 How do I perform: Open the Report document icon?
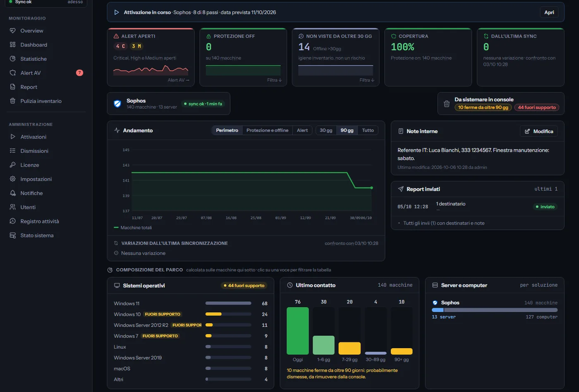(12, 87)
